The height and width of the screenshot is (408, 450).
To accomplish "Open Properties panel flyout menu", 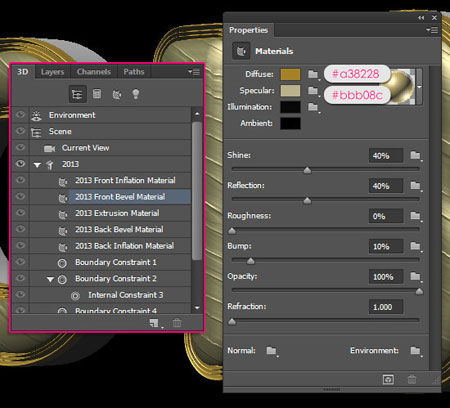I will (x=432, y=30).
